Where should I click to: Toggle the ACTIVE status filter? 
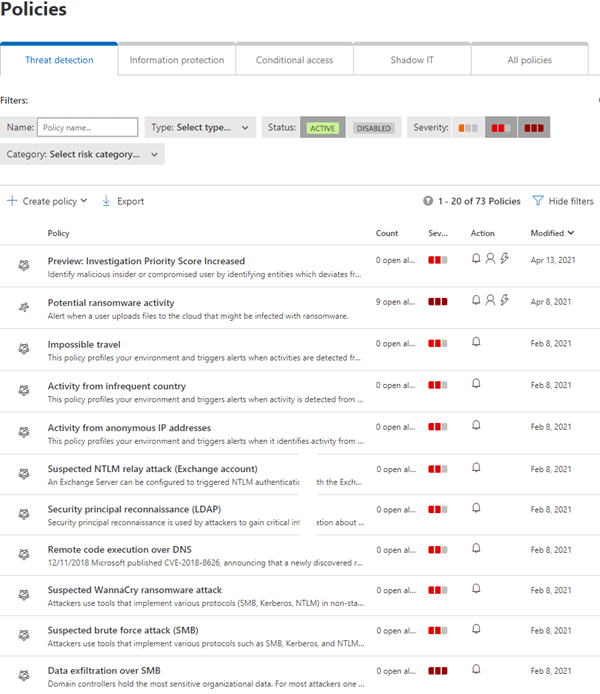pos(322,128)
